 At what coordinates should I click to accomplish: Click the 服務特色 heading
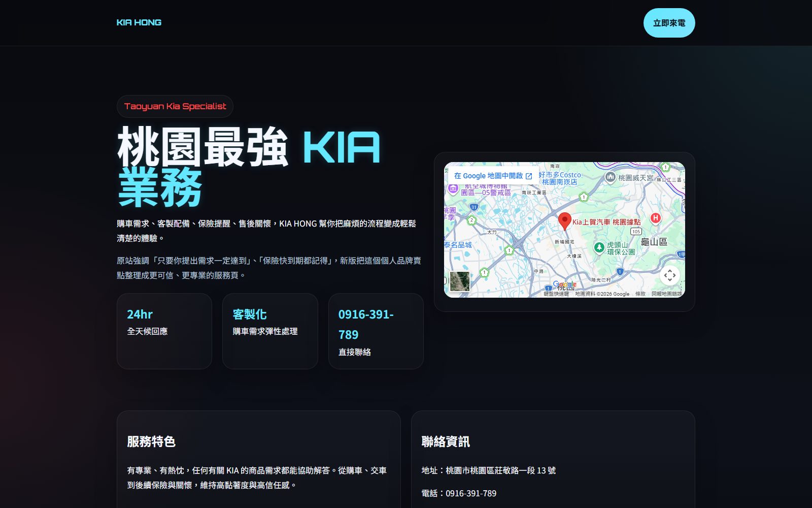coord(151,441)
